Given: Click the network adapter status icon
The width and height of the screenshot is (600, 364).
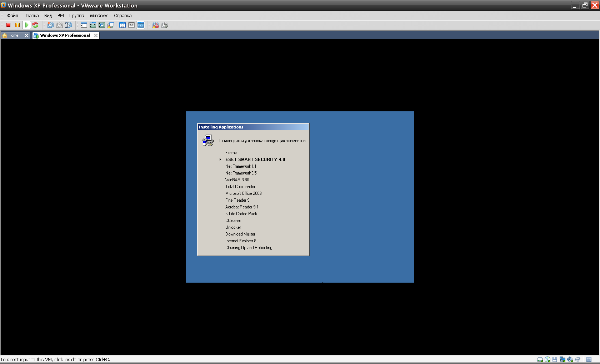Looking at the screenshot, I should click(x=562, y=359).
